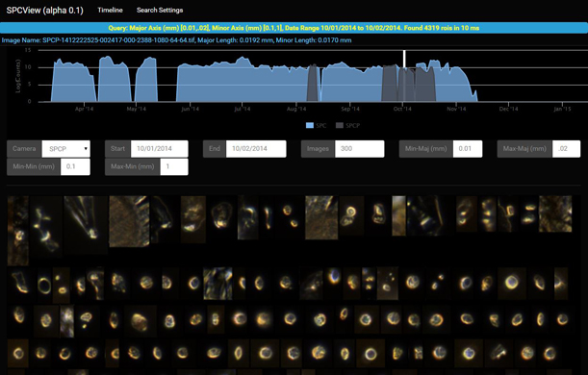Screen dimensions: 588x375
Task: Click the Max-Min (mm) field with 1
Action: pos(174,166)
